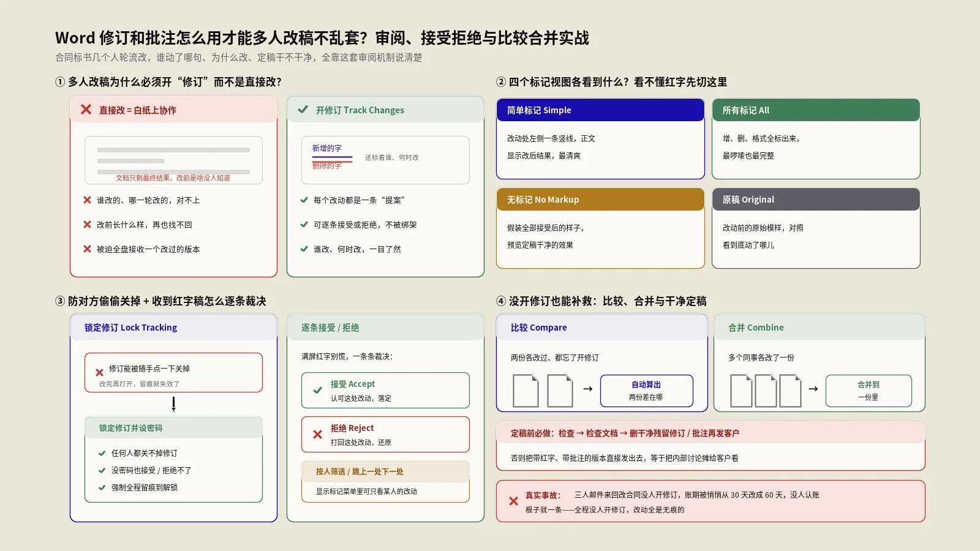Click the check mark before 可逐条接受或拒绝，不被绑架
This screenshot has width=980, height=551.
(x=304, y=225)
